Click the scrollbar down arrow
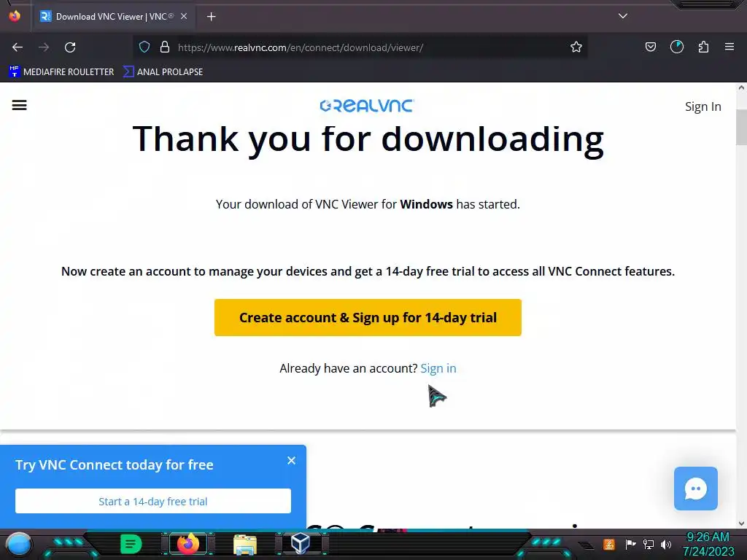The height and width of the screenshot is (560, 747). pyautogui.click(x=741, y=524)
